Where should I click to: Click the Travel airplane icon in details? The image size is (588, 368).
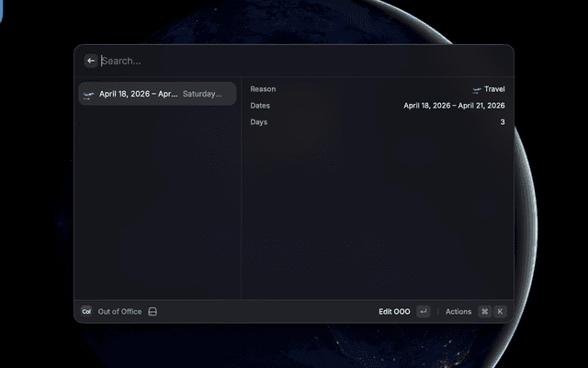[477, 89]
